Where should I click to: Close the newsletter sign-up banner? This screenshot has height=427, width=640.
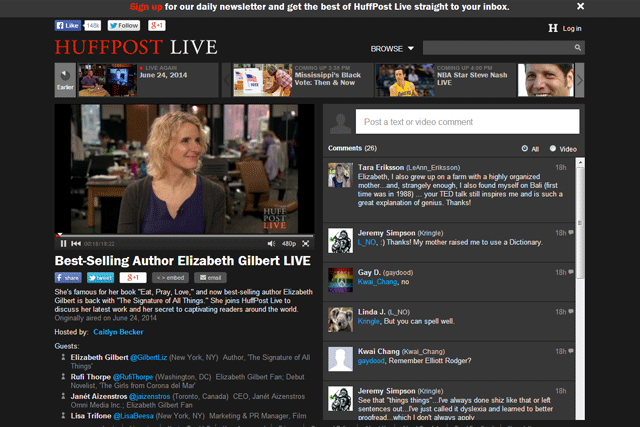pyautogui.click(x=580, y=6)
